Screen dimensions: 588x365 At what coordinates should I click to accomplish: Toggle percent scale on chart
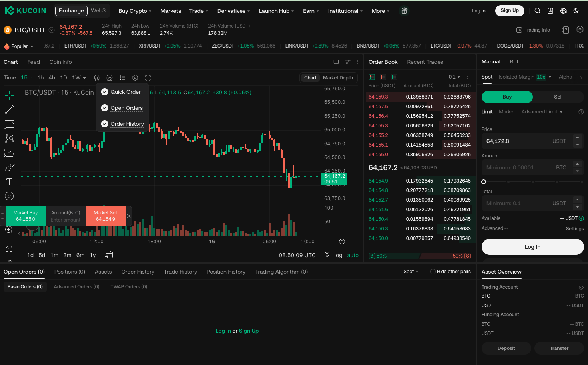[x=327, y=255]
